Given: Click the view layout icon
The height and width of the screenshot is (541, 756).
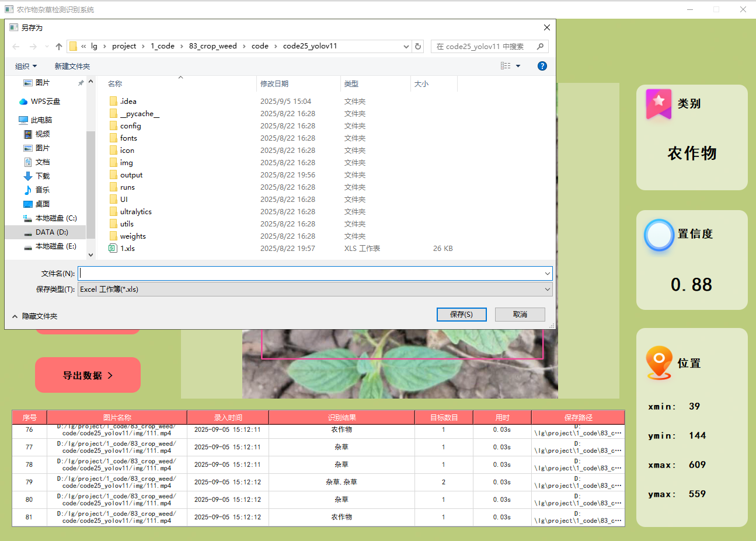Looking at the screenshot, I should tap(506, 66).
